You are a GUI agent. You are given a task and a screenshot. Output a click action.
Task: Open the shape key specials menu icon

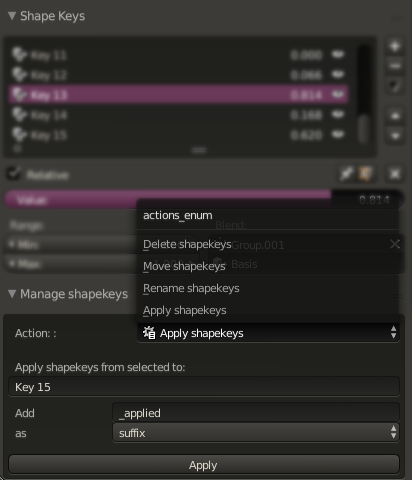coord(395,86)
